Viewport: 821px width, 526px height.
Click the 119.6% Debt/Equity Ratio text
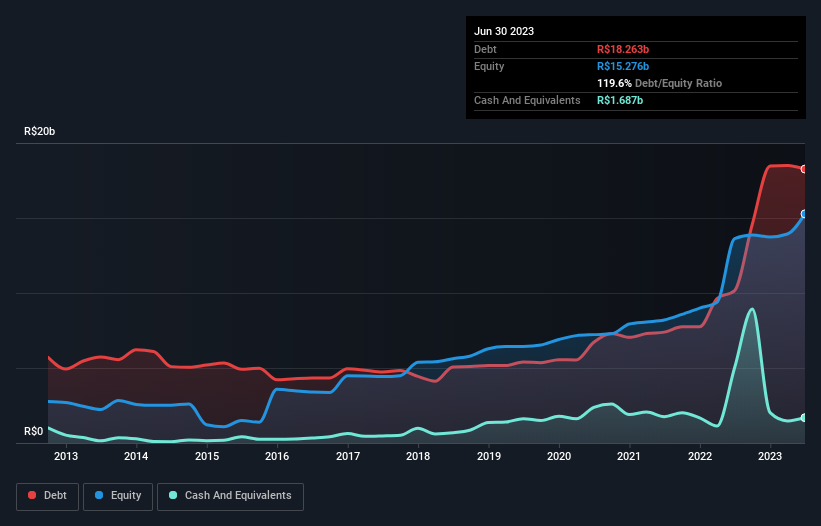pyautogui.click(x=659, y=83)
